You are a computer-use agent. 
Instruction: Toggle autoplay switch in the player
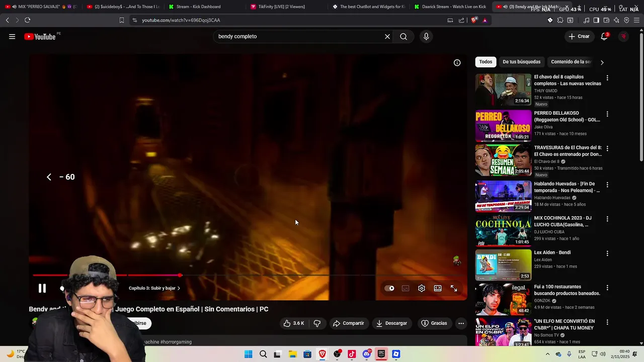tap(389, 288)
